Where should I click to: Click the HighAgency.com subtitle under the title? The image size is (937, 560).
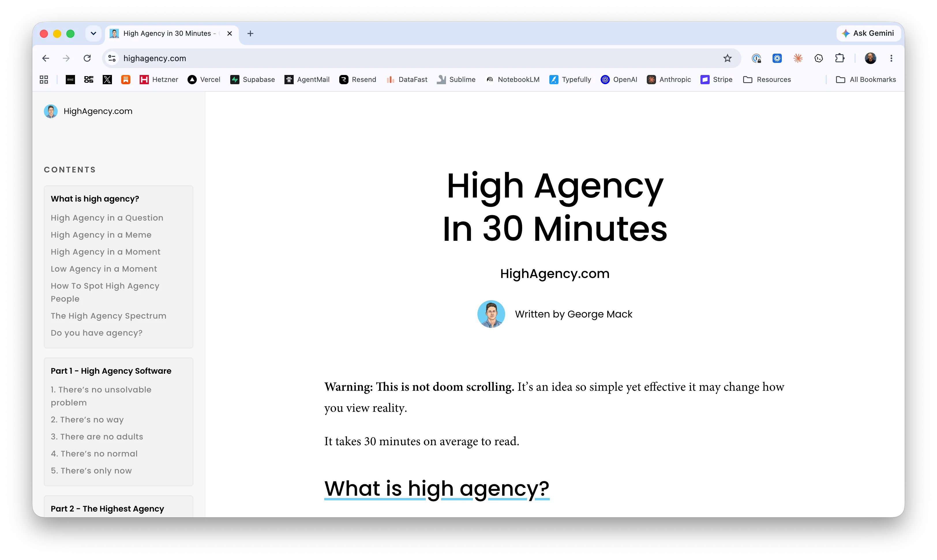pos(554,274)
